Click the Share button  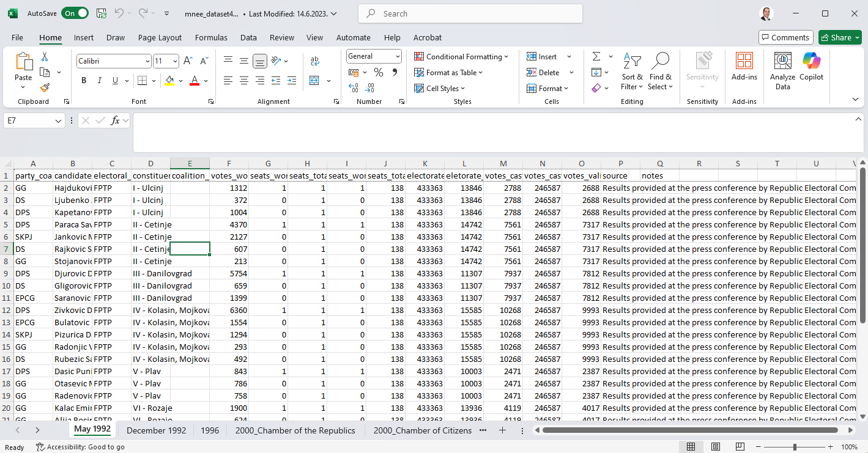pyautogui.click(x=839, y=37)
